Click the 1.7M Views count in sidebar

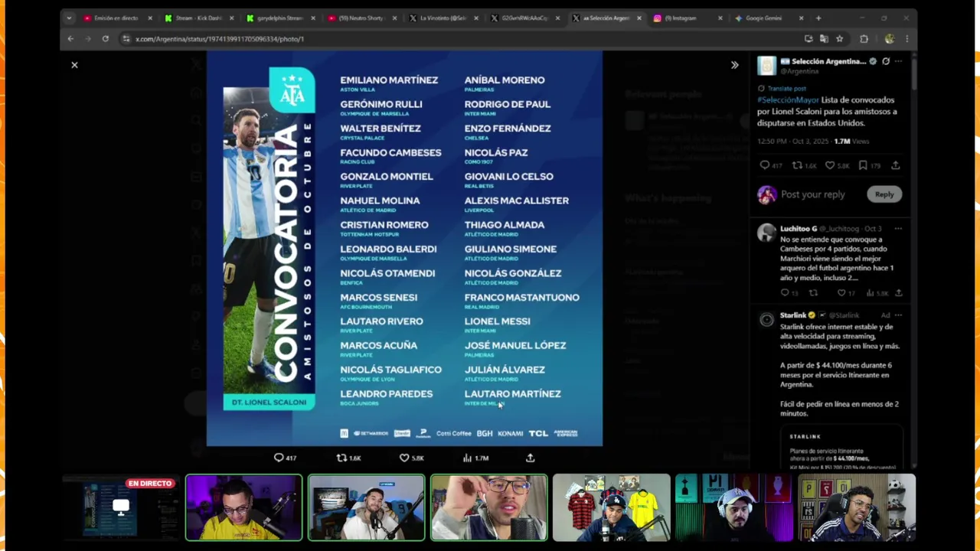851,142
